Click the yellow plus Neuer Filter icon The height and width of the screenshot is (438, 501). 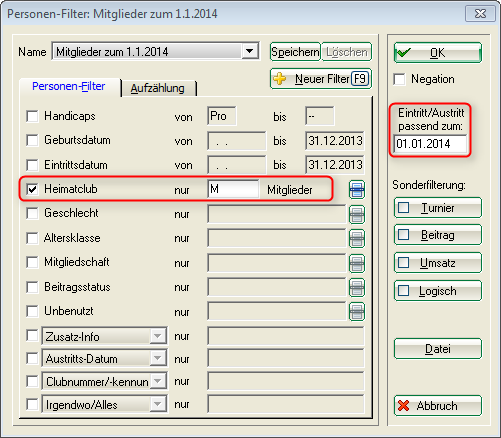click(x=279, y=79)
